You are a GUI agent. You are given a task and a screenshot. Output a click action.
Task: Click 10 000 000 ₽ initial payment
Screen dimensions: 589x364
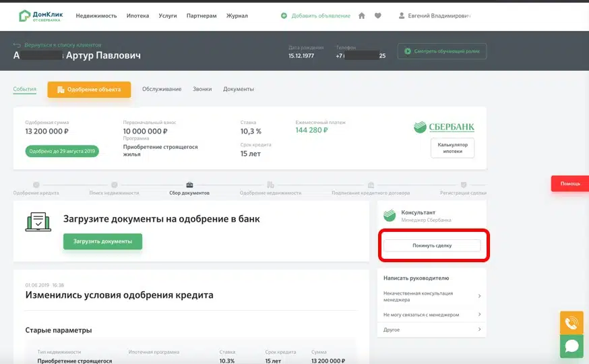146,131
